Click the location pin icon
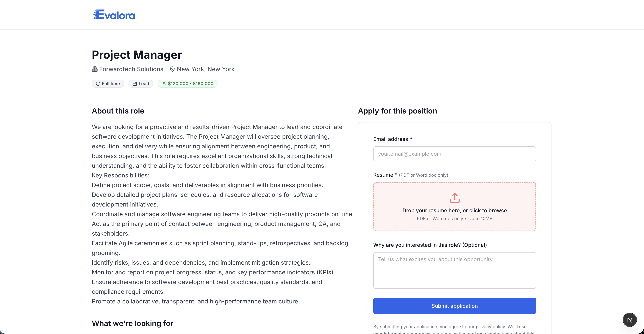The height and width of the screenshot is (334, 644). tap(172, 69)
